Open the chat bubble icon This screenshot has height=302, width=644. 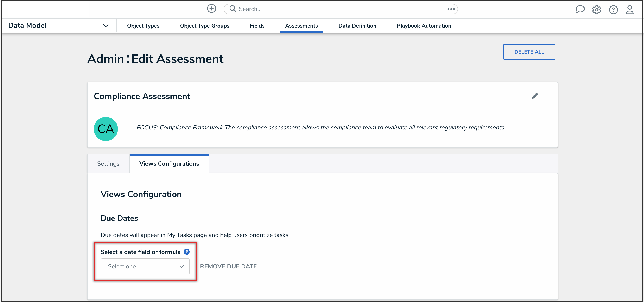click(x=580, y=9)
